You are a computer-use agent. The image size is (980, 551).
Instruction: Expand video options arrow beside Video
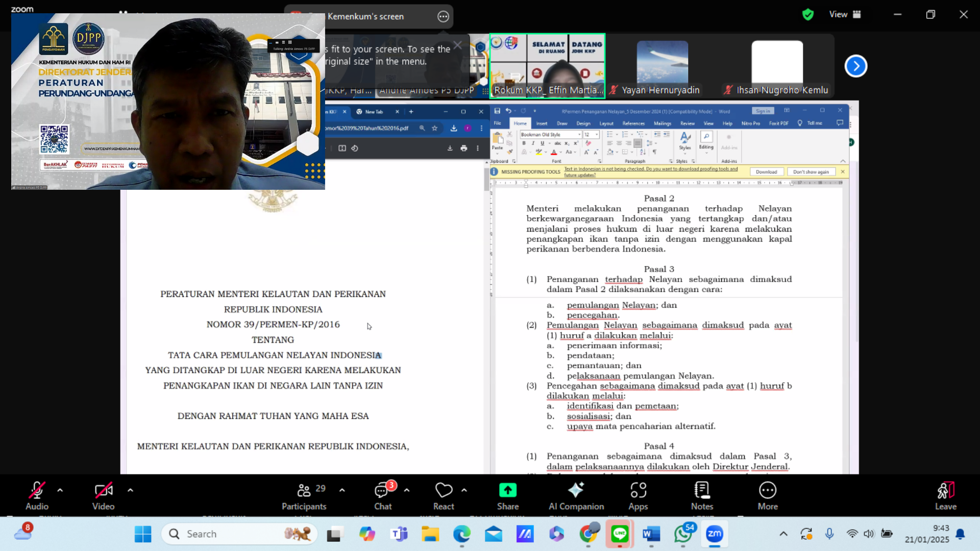coord(130,490)
